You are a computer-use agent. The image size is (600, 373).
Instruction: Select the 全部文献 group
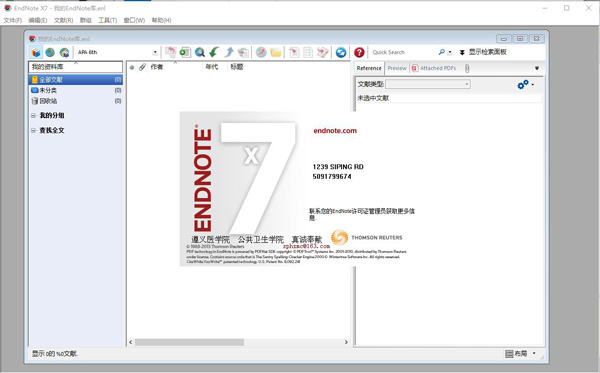(x=76, y=80)
